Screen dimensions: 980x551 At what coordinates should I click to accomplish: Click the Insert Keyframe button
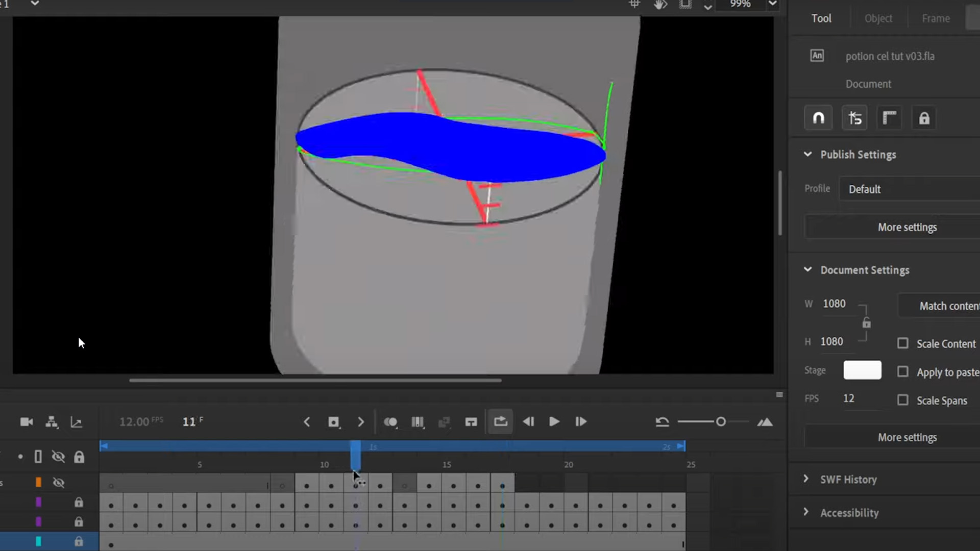[333, 422]
